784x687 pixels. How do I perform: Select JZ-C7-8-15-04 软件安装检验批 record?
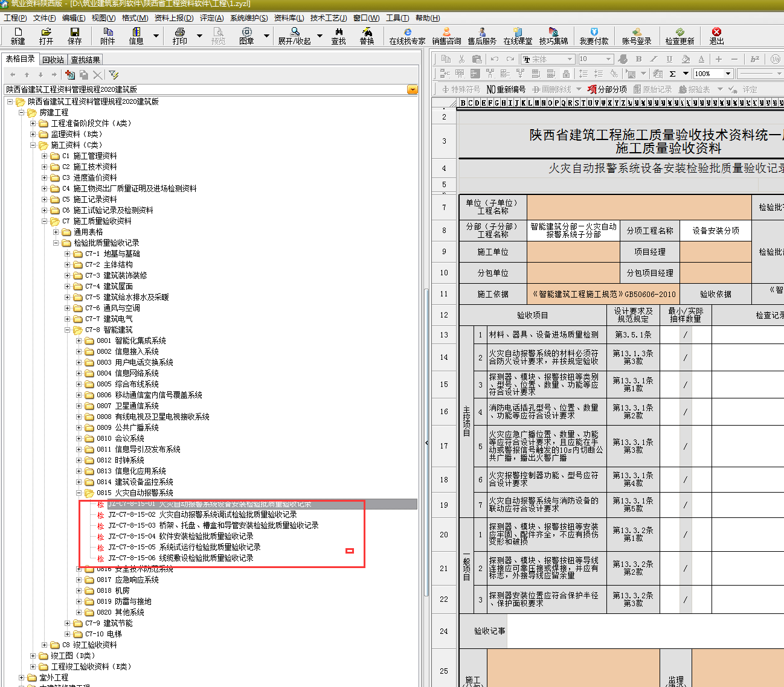(181, 536)
